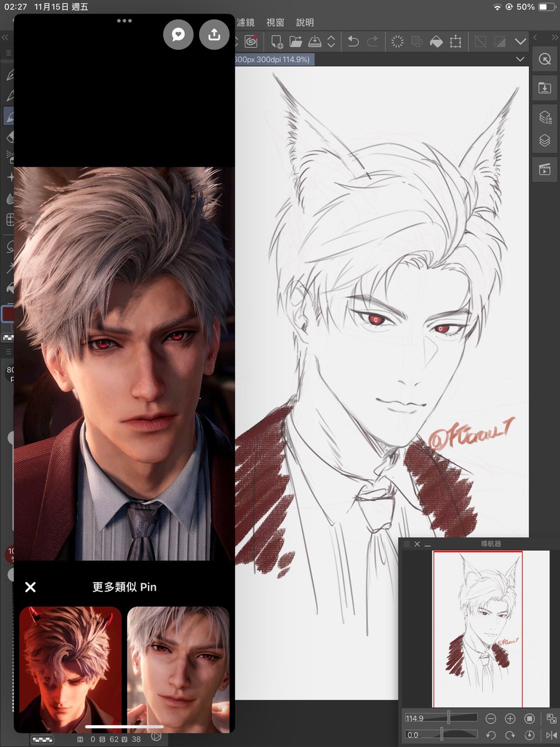
Task: Reset canvas rotation in Navigator
Action: pos(530,735)
